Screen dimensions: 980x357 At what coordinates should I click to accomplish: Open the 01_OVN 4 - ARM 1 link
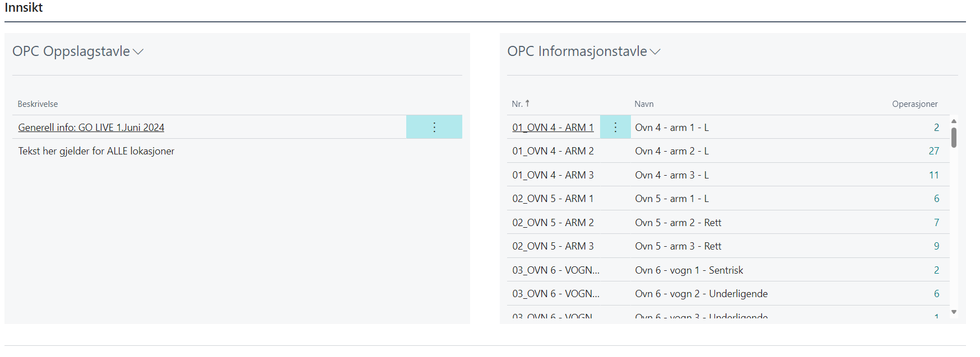coord(552,128)
